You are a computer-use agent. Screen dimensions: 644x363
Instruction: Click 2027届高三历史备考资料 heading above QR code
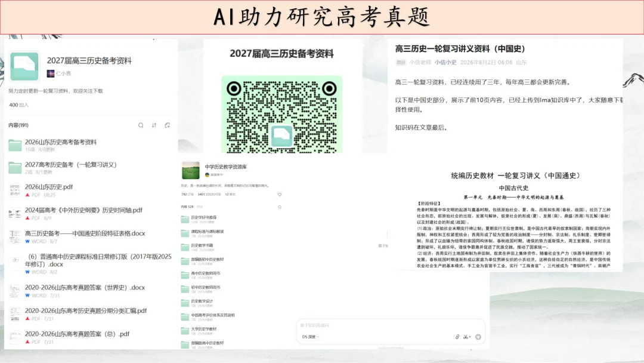281,54
